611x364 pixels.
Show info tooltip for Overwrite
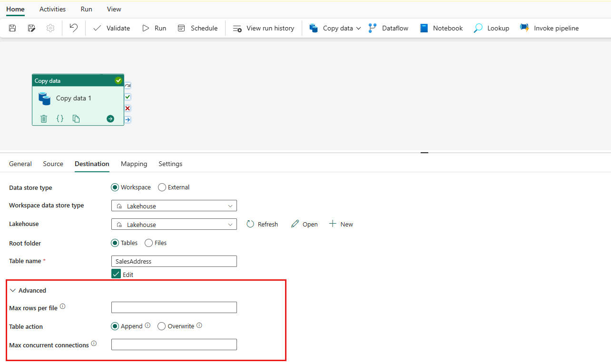(x=199, y=325)
